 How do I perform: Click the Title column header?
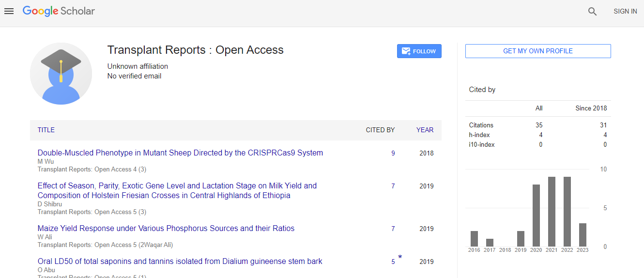(x=46, y=130)
